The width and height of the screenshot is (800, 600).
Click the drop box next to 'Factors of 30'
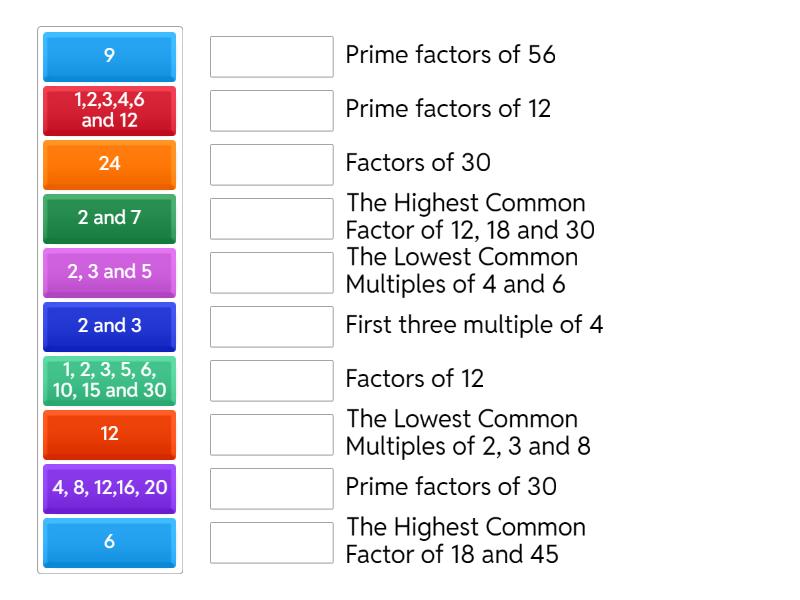(272, 165)
